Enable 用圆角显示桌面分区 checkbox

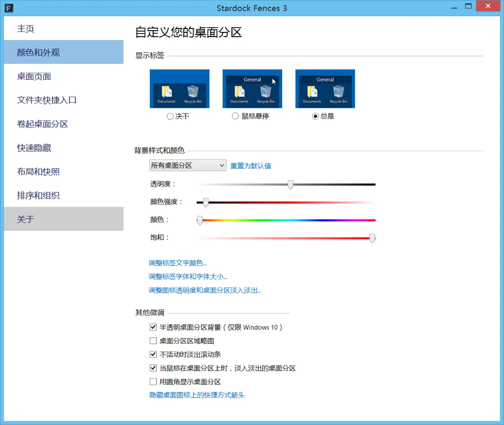153,381
